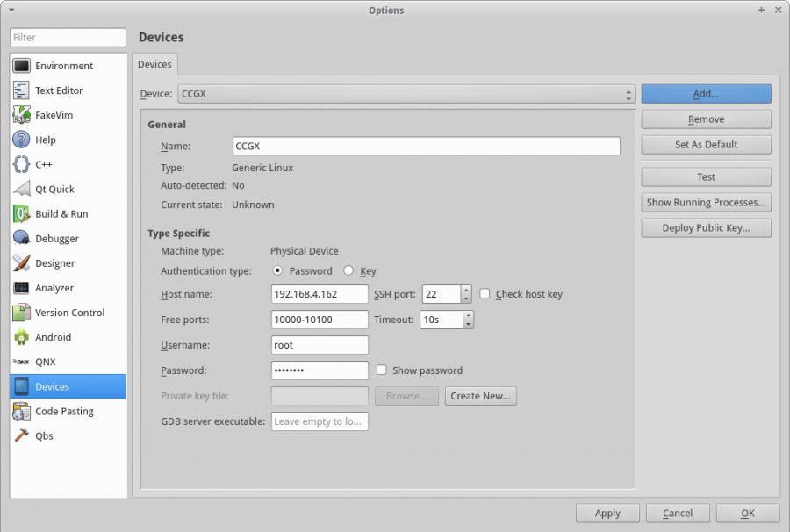Tick the Show password checkbox
The image size is (790, 532).
coord(381,370)
